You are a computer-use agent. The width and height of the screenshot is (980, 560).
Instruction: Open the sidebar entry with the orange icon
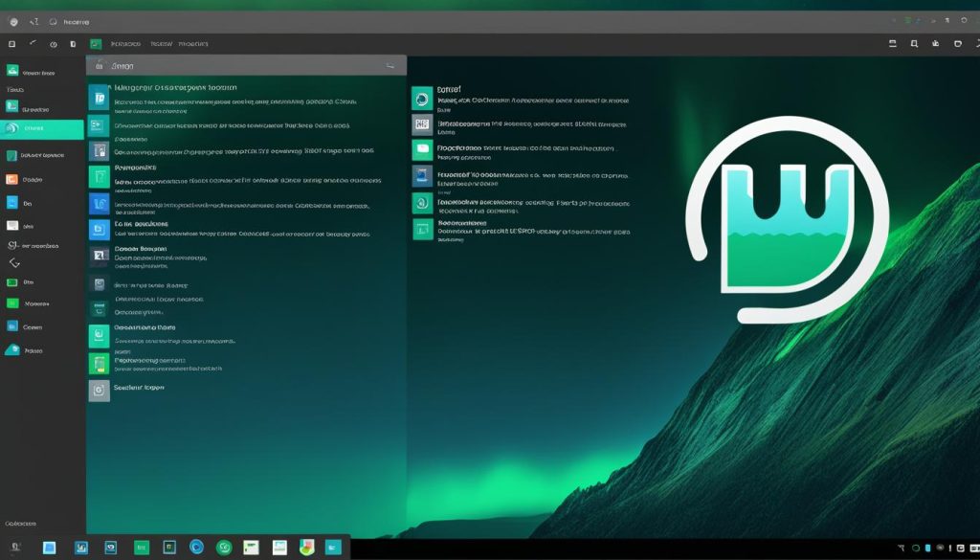(x=24, y=179)
